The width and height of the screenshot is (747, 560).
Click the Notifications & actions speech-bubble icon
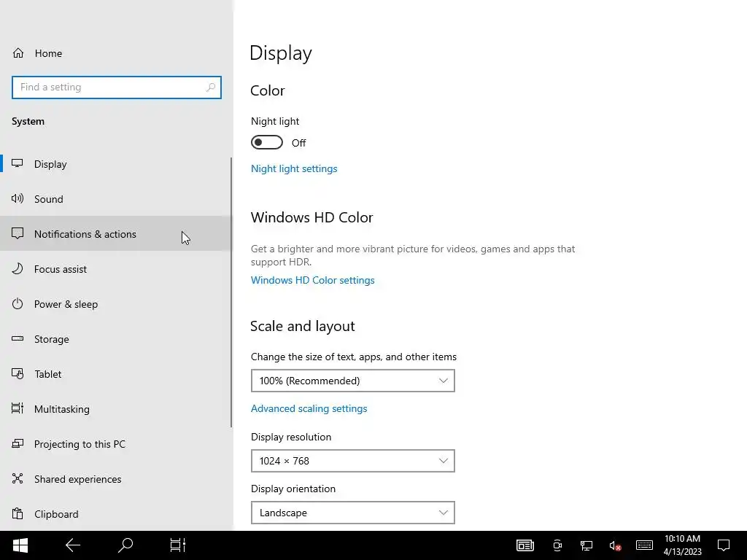(x=18, y=233)
